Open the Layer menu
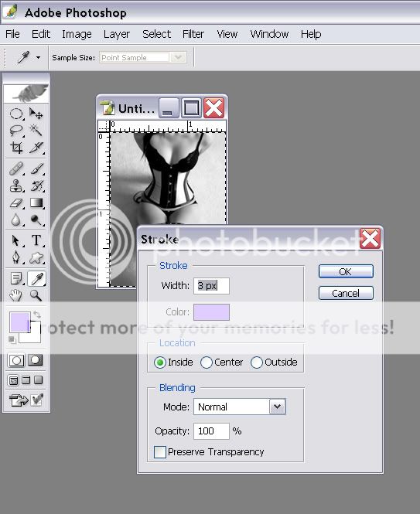Image resolution: width=420 pixels, height=514 pixels. pos(117,34)
